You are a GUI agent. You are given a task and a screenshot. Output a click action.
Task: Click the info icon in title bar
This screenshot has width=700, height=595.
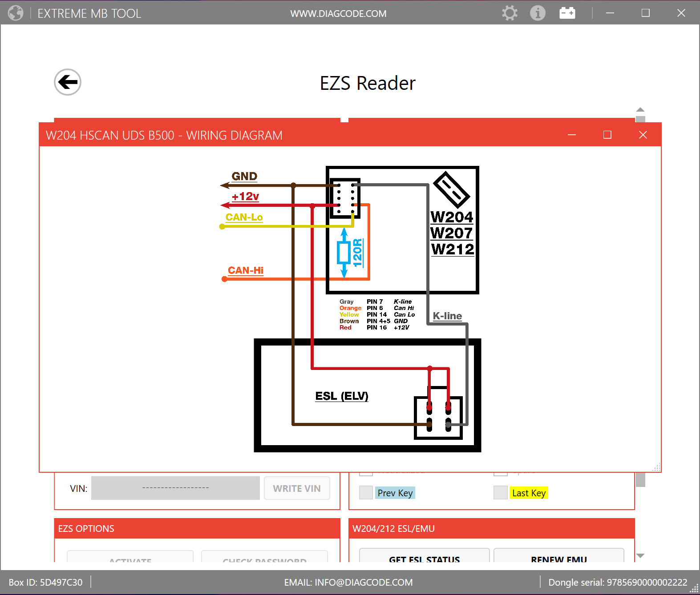pos(538,13)
